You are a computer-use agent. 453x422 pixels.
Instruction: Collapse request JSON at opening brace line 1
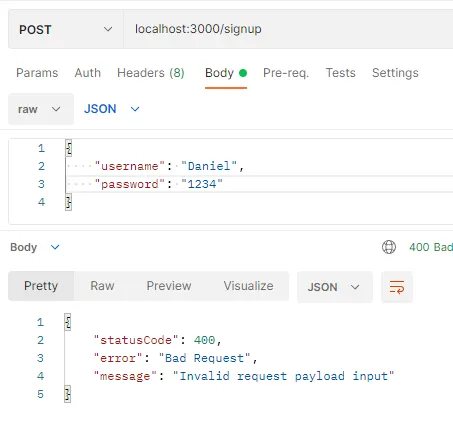(x=69, y=148)
